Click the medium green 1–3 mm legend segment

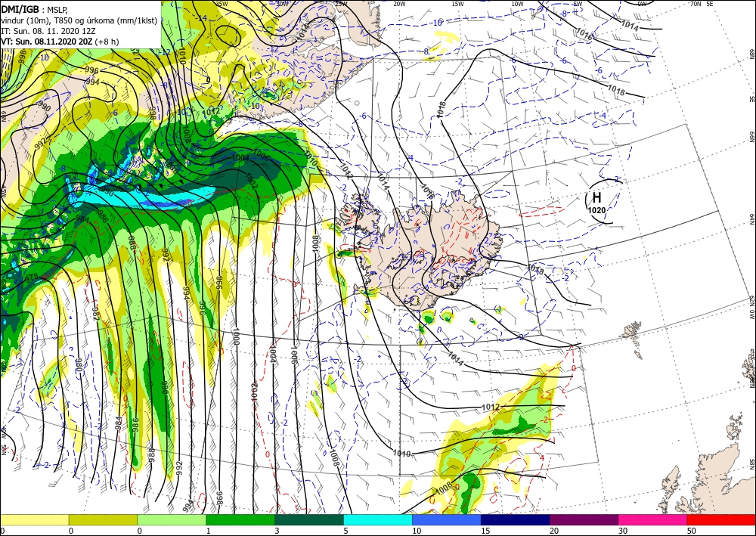[240, 519]
